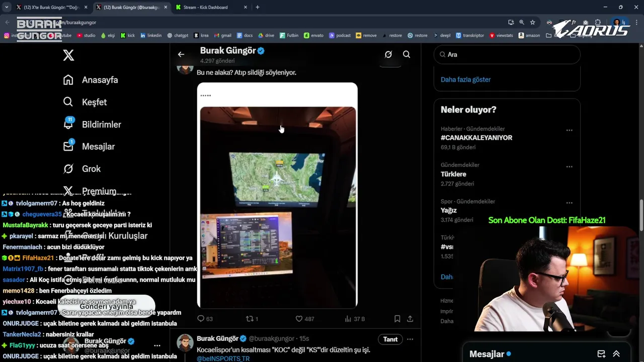Open the envato bookmark
This screenshot has height=362, width=644.
click(314, 36)
